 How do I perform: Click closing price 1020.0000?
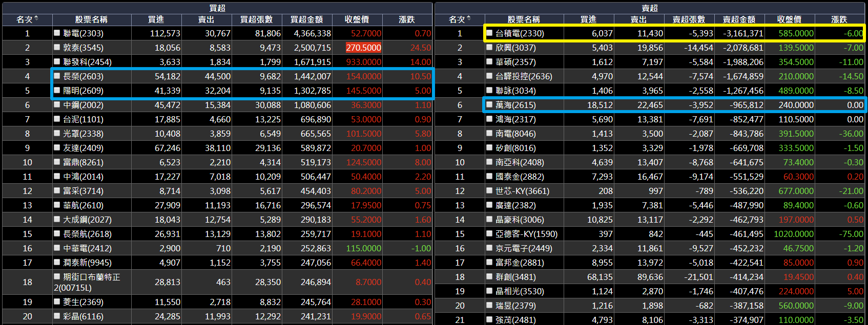794,234
